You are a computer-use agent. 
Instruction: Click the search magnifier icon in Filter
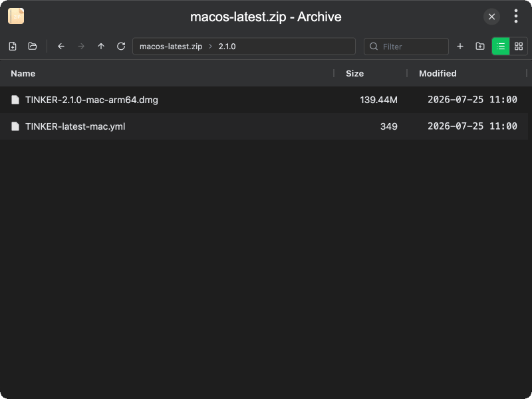coord(374,47)
